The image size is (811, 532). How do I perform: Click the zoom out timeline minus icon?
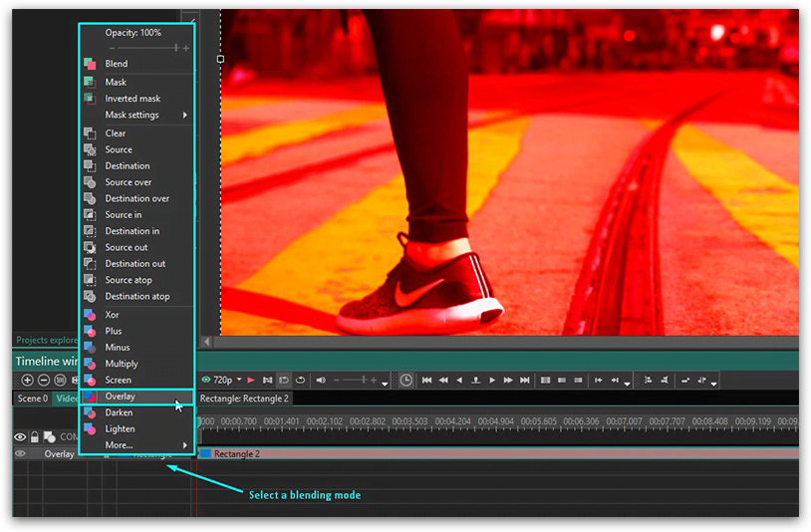tap(44, 381)
